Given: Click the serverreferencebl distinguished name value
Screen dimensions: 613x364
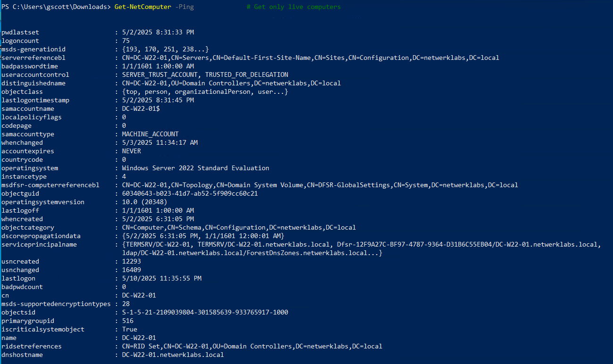Looking at the screenshot, I should pos(310,58).
